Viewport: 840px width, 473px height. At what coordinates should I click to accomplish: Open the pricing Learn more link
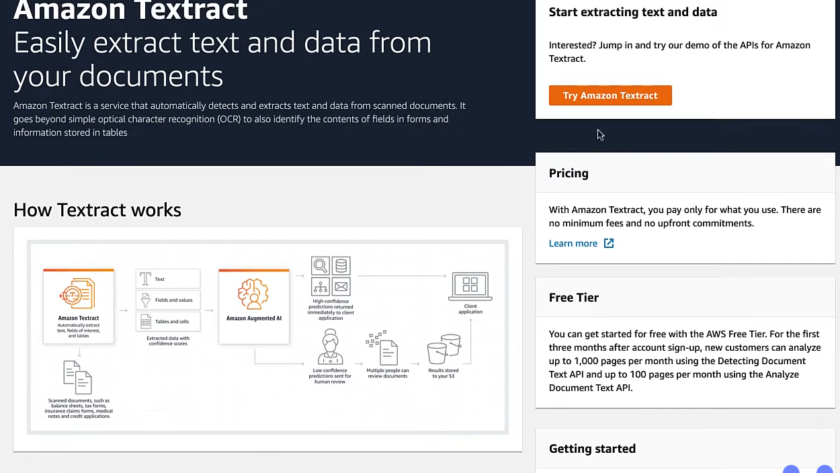[573, 243]
